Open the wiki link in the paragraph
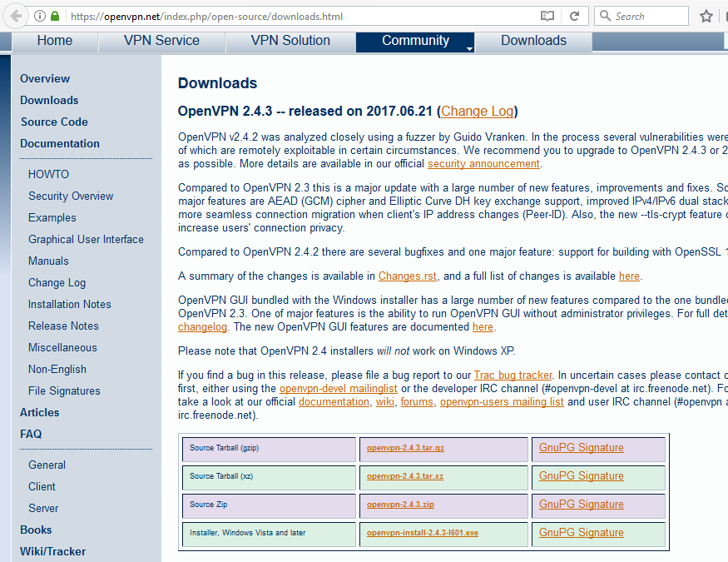The height and width of the screenshot is (562, 728). pos(385,402)
